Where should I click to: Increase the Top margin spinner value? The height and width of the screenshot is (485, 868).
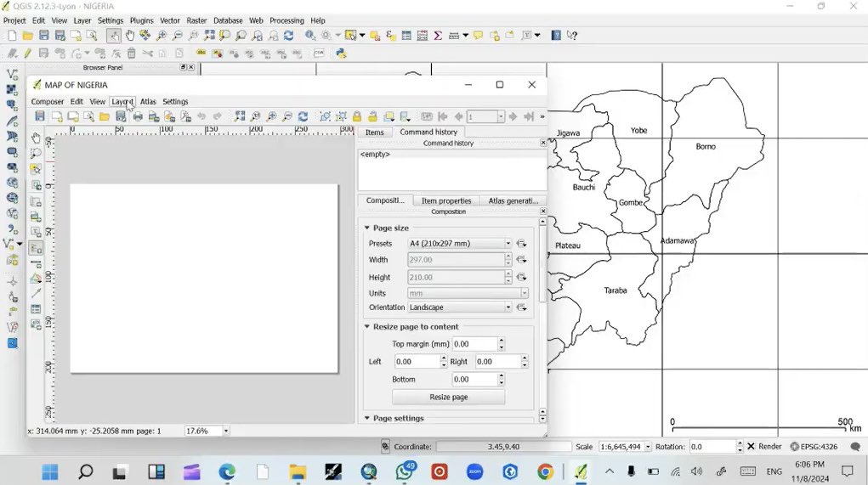[x=501, y=341]
